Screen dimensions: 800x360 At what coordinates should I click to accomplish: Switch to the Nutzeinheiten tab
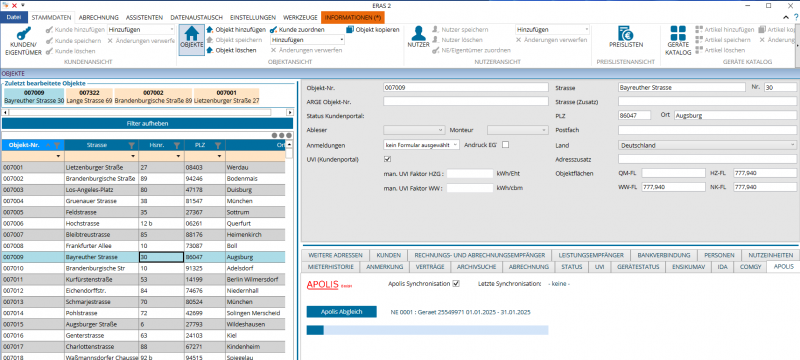tap(771, 255)
